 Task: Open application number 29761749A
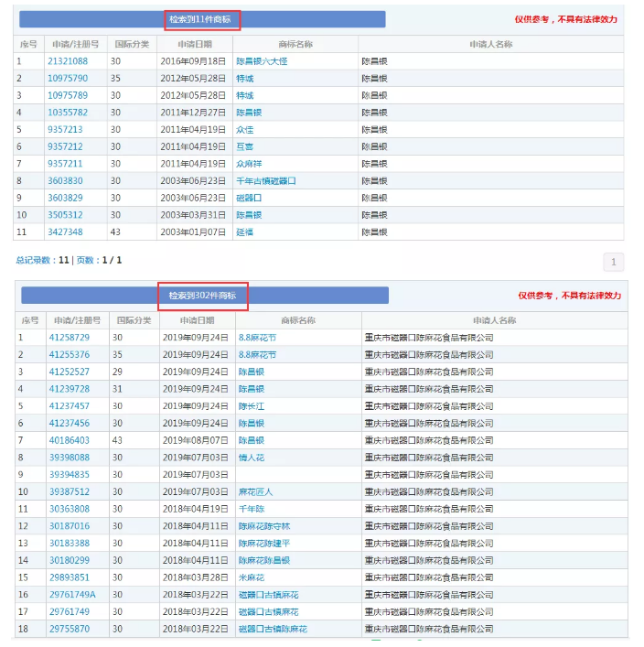click(71, 595)
